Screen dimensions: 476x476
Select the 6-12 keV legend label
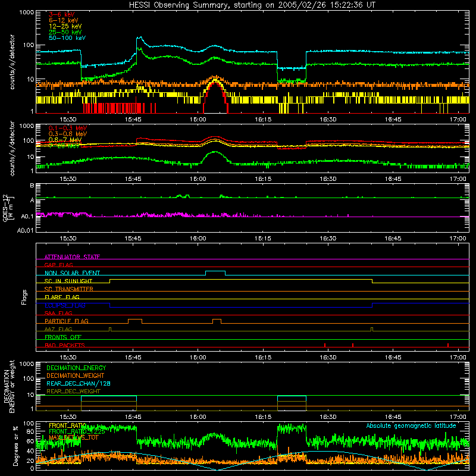(x=64, y=20)
